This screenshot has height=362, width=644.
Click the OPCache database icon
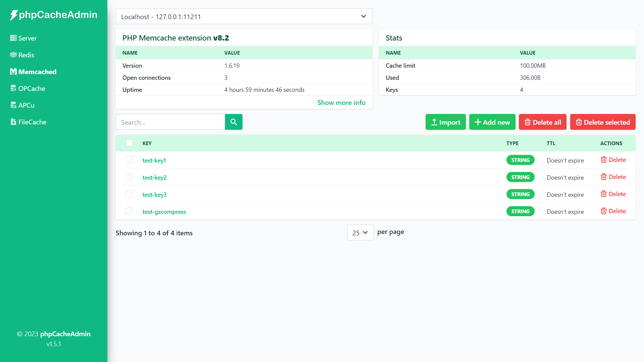coord(13,88)
